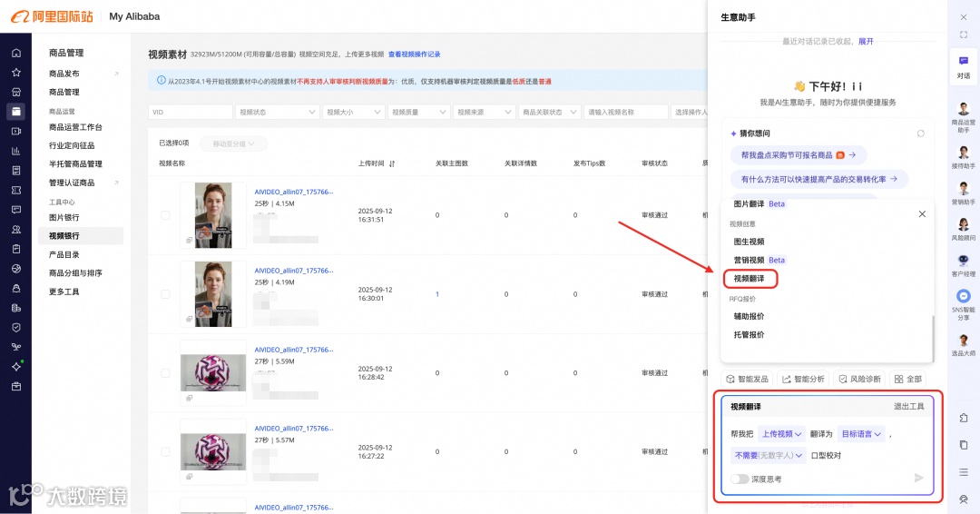This screenshot has height=514, width=980.
Task: Select 营销视频 Beta in the tools list
Action: [x=759, y=260]
